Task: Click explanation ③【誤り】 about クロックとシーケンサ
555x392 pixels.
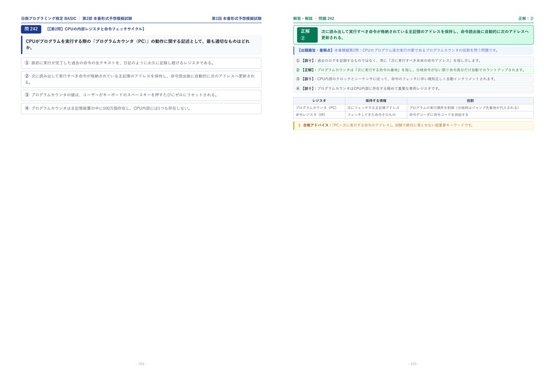Action: click(414, 79)
